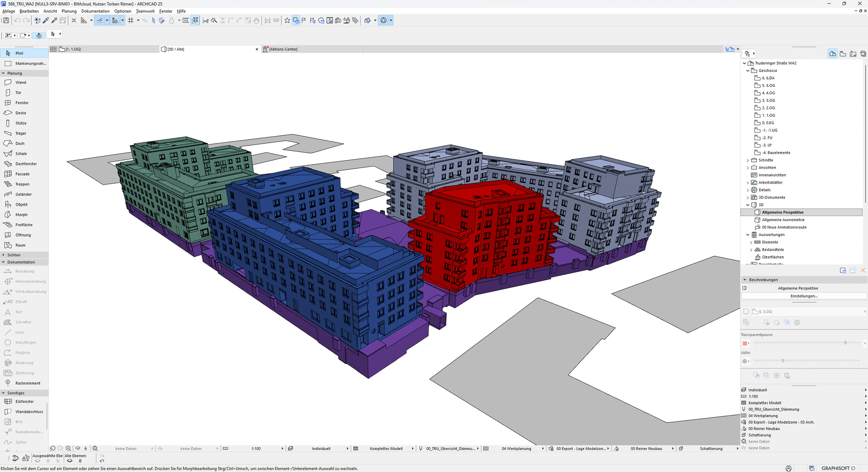Select the Wand tool
The image size is (868, 472).
pyautogui.click(x=20, y=82)
